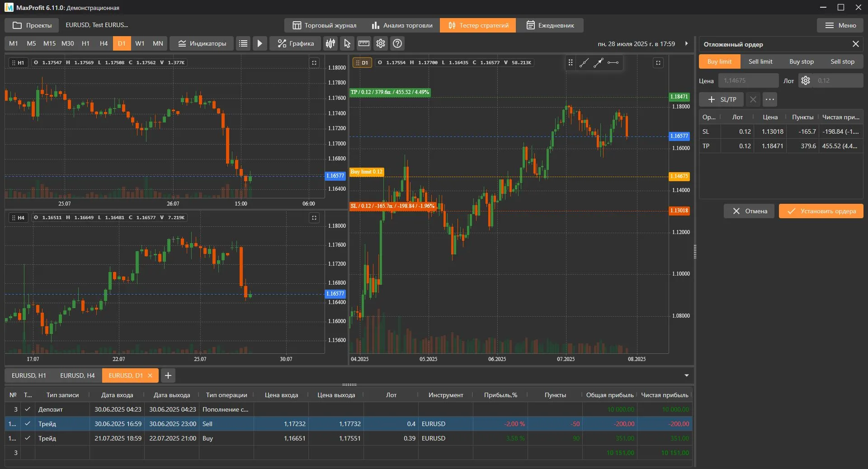Open the Меню hamburger menu
The height and width of the screenshot is (469, 868).
point(840,25)
